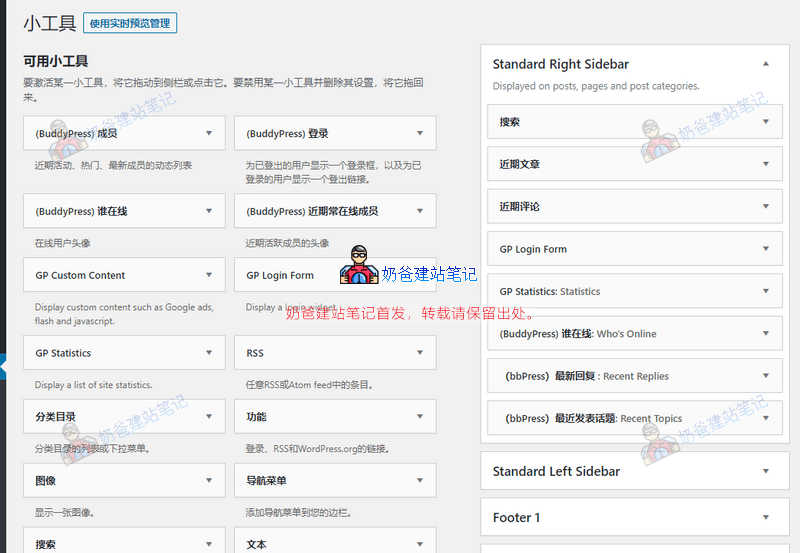Expand the Who's Online widget arrow

(x=766, y=334)
